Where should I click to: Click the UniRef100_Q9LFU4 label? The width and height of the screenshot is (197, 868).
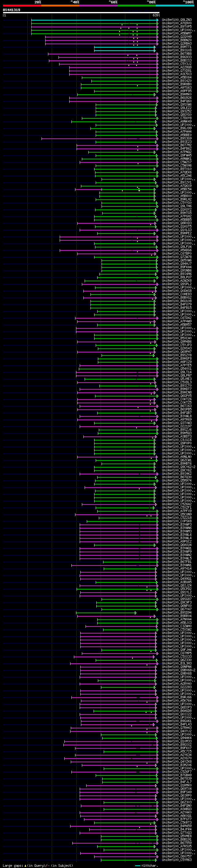click(177, 247)
